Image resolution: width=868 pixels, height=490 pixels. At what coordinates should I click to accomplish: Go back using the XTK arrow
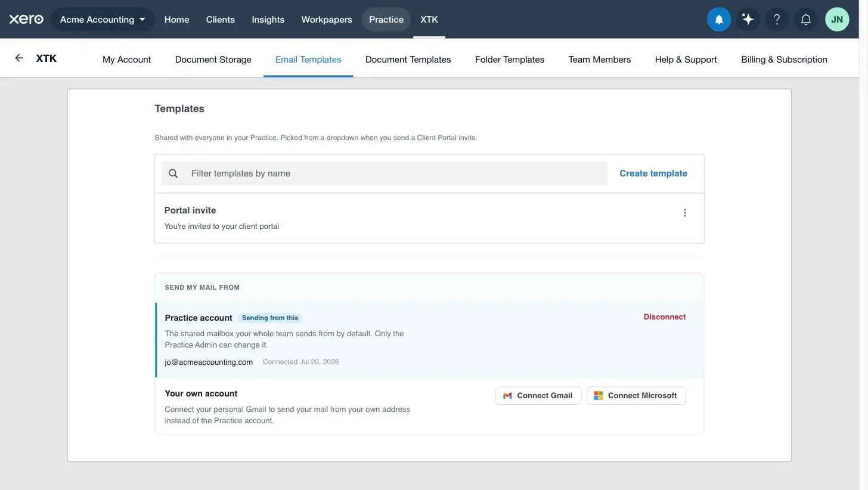19,58
